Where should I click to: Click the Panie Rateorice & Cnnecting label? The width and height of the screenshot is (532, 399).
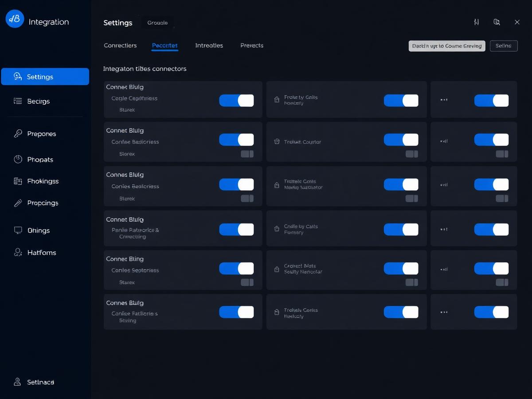[135, 233]
